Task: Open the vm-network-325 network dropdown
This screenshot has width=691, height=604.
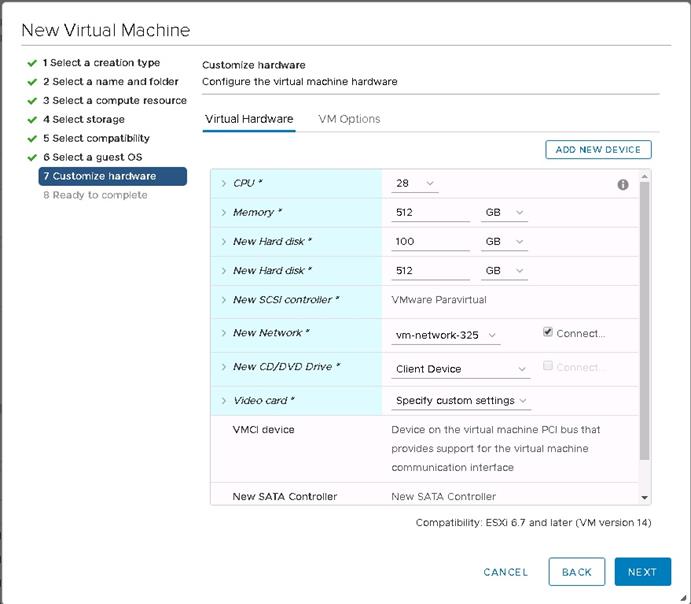Action: tap(446, 335)
